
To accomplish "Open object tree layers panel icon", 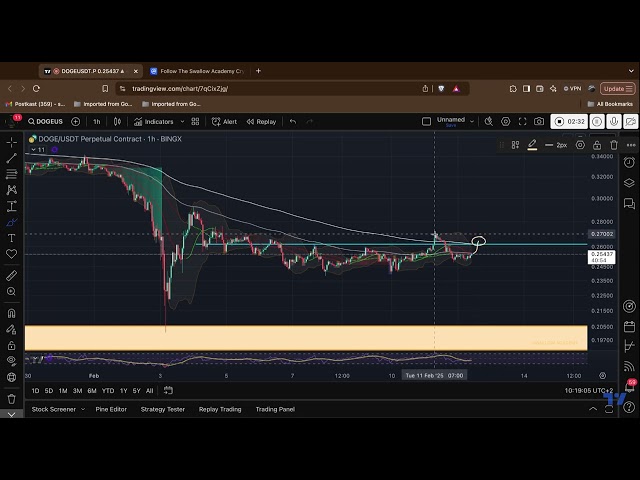I will [x=629, y=183].
